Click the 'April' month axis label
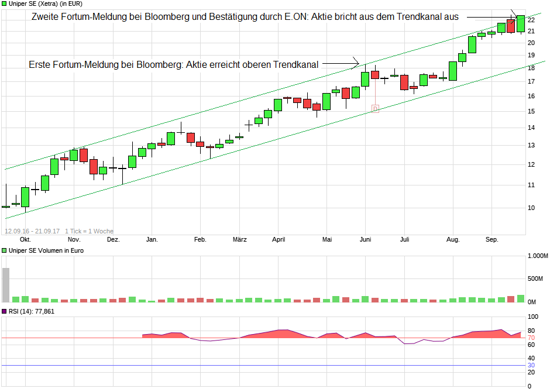Screen dimensions: 550x392 coord(279,239)
